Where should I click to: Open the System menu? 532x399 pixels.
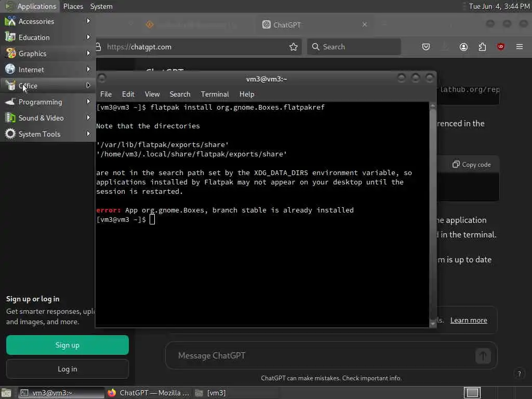click(x=101, y=6)
